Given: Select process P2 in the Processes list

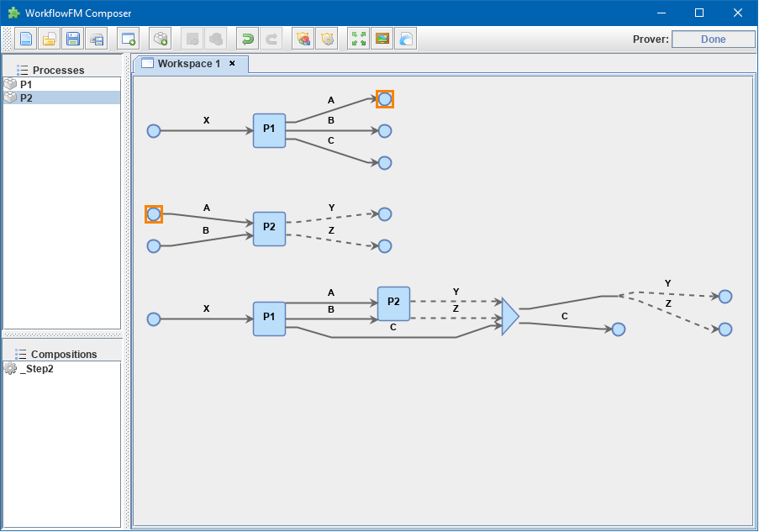Looking at the screenshot, I should pos(25,97).
